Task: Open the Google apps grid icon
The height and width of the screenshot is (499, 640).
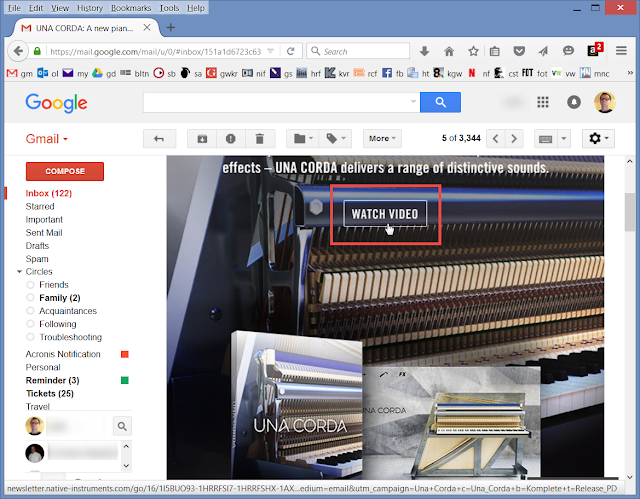Action: [x=542, y=102]
